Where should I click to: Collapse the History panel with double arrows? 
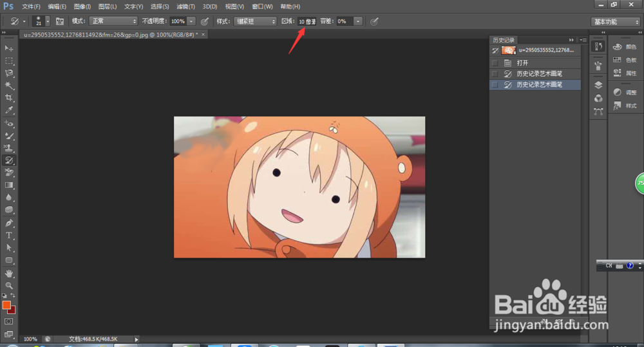[x=571, y=40]
